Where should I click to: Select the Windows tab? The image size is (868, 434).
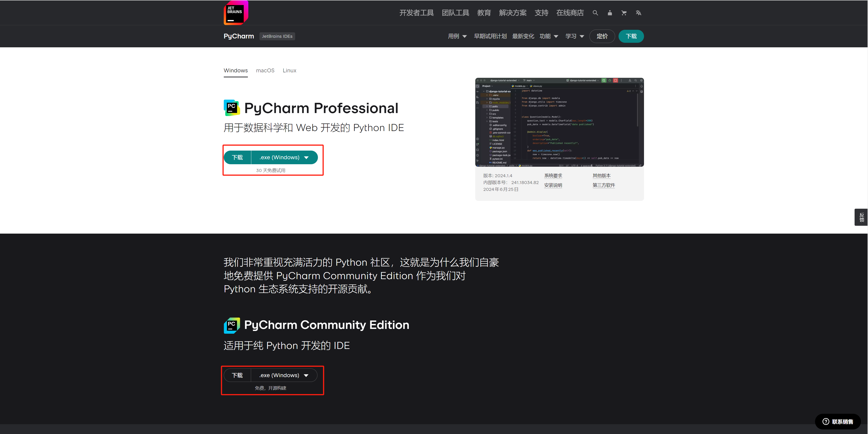point(236,71)
